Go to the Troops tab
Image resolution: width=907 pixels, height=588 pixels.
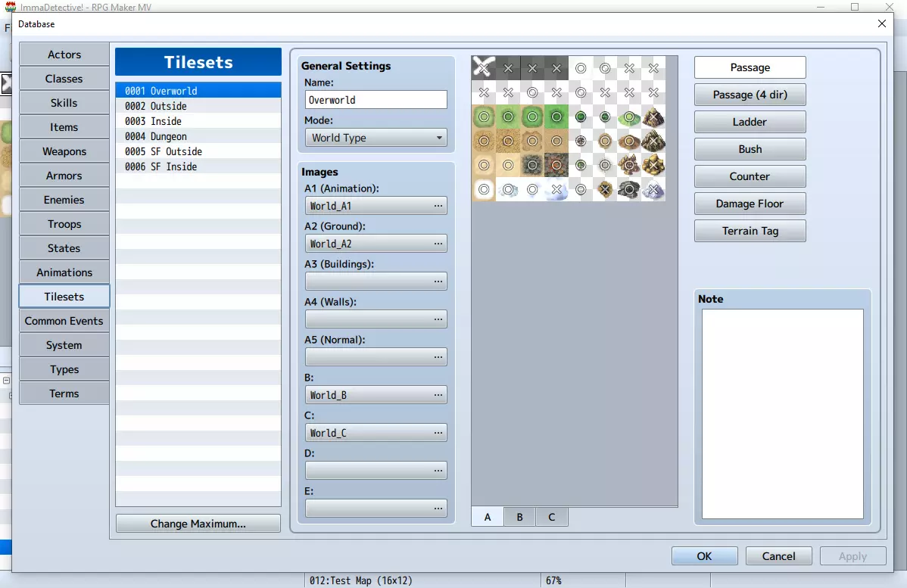point(64,224)
